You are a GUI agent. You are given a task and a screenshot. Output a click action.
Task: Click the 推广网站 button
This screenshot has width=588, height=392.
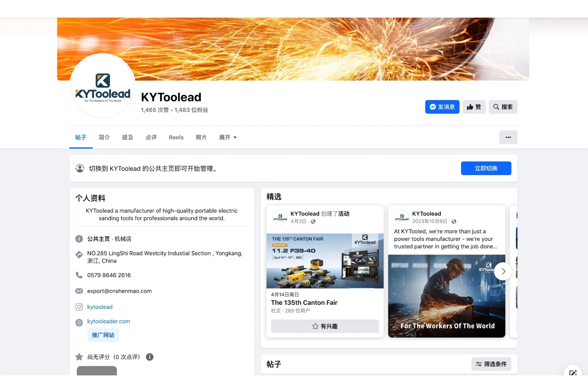click(103, 335)
